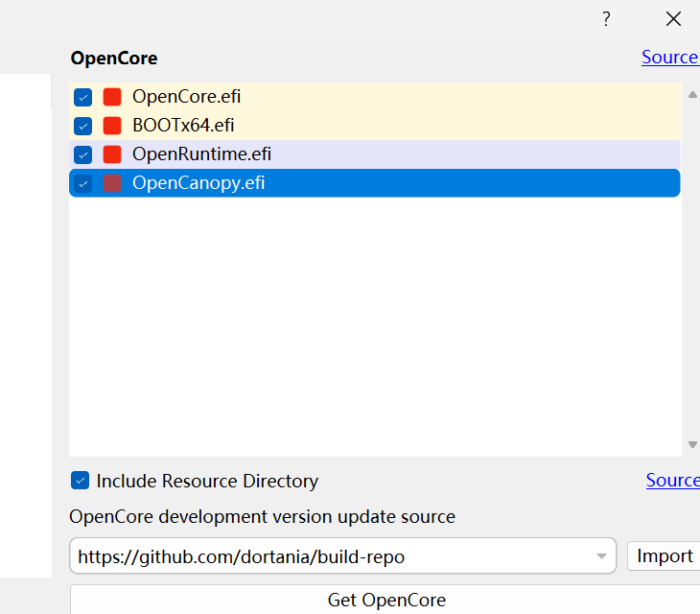Click the Import button

click(664, 556)
